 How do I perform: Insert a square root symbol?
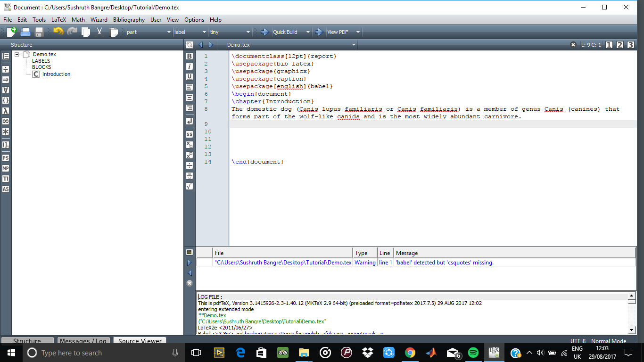click(x=190, y=186)
